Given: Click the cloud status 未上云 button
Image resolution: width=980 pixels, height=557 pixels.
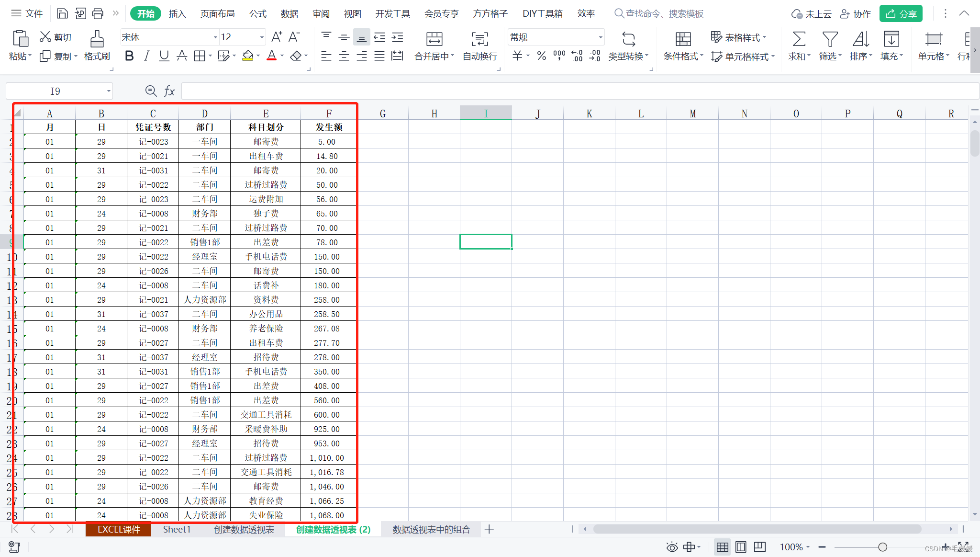Looking at the screenshot, I should pyautogui.click(x=811, y=13).
